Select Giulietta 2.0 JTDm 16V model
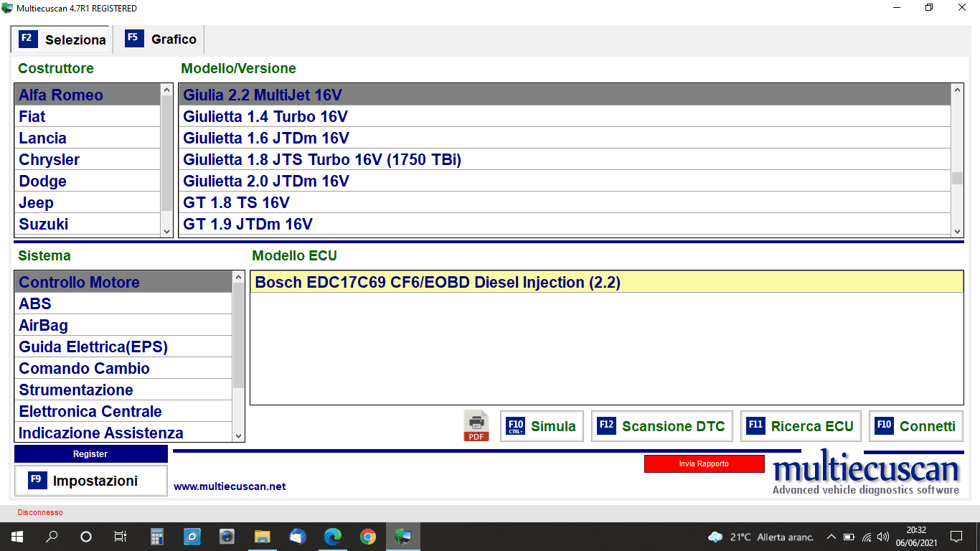Viewport: 980px width, 551px height. (x=565, y=181)
